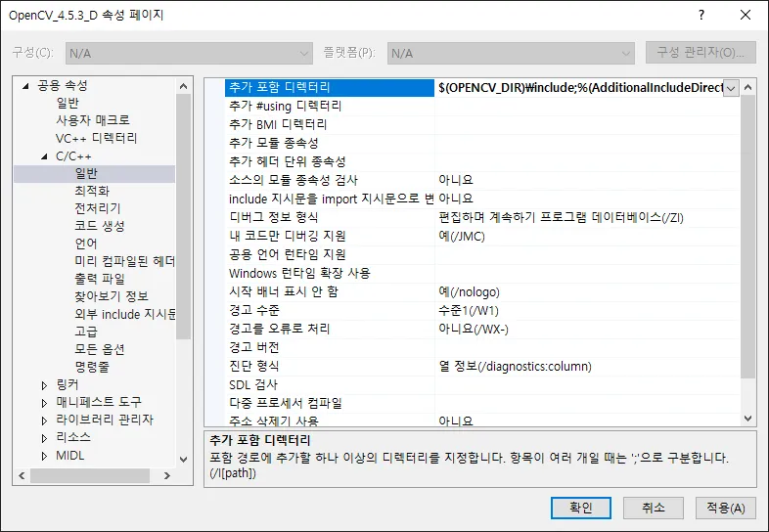
Task: Select 출력 파일 tree item
Action: [x=100, y=279]
